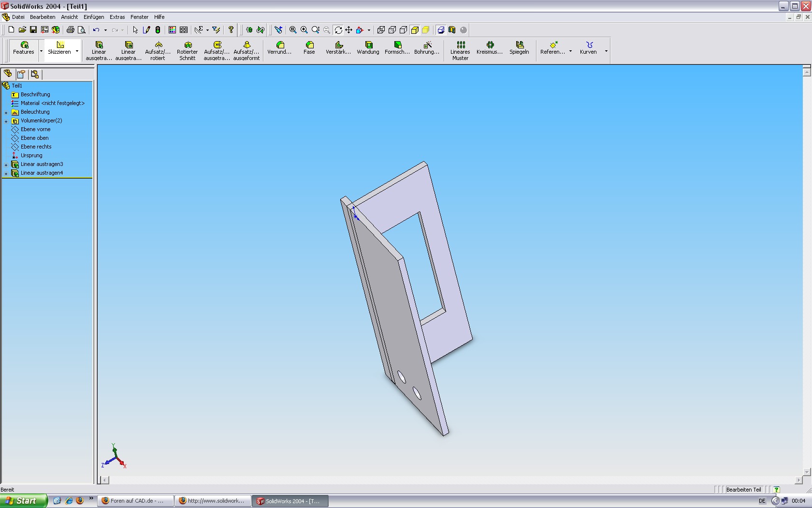
Task: Click the Windows Start button
Action: coord(24,501)
